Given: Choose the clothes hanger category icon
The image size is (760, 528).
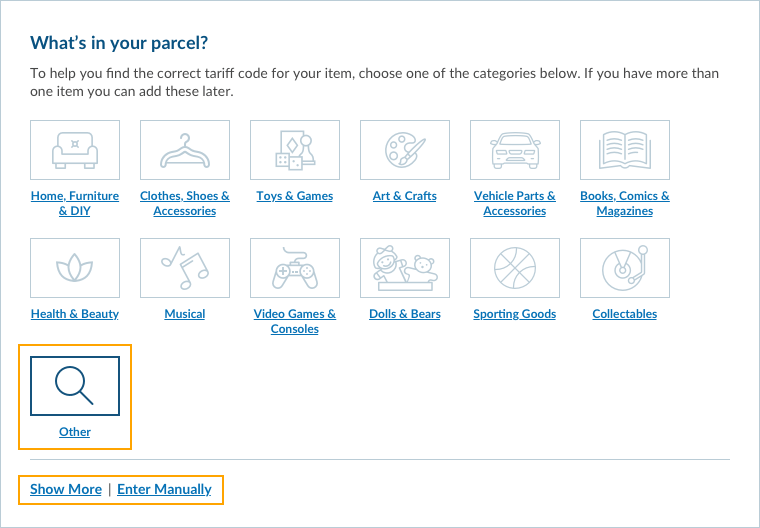Looking at the screenshot, I should click(185, 150).
